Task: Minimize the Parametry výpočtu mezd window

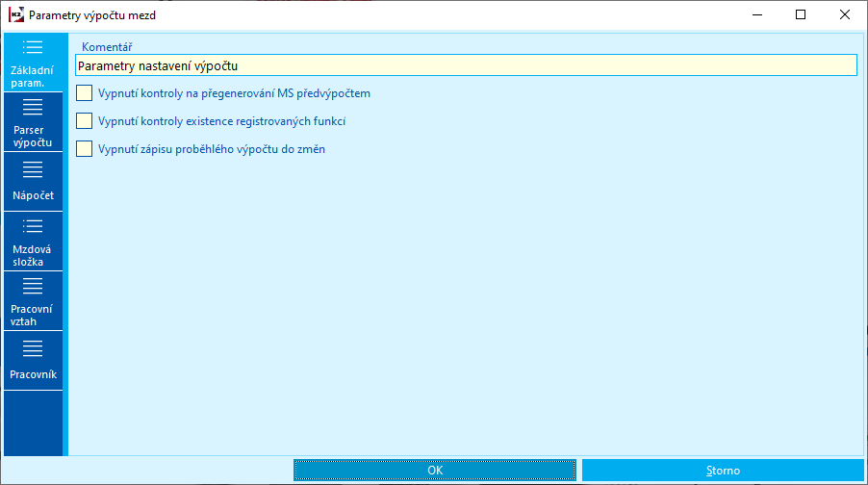Action: tap(757, 15)
